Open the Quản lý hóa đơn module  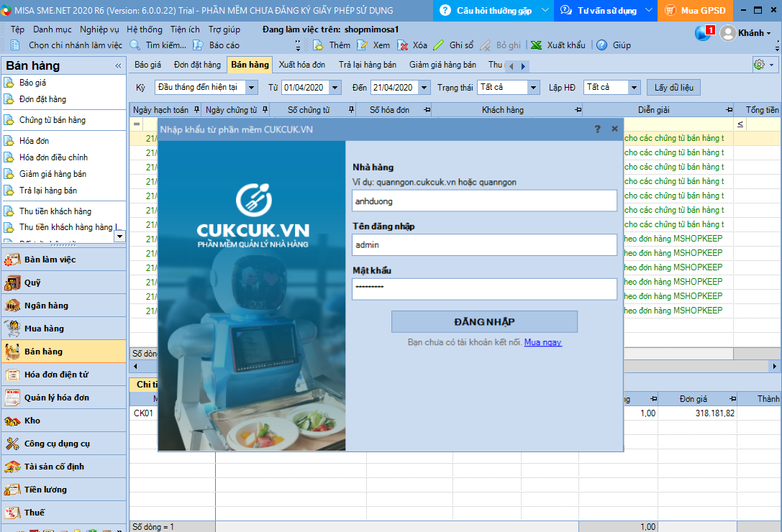pyautogui.click(x=64, y=398)
